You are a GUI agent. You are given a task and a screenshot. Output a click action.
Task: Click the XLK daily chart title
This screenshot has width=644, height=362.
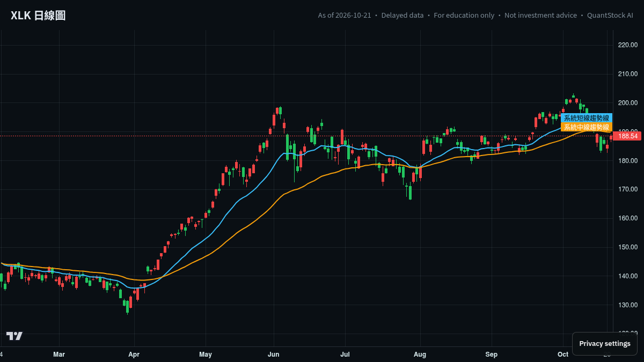coord(38,16)
